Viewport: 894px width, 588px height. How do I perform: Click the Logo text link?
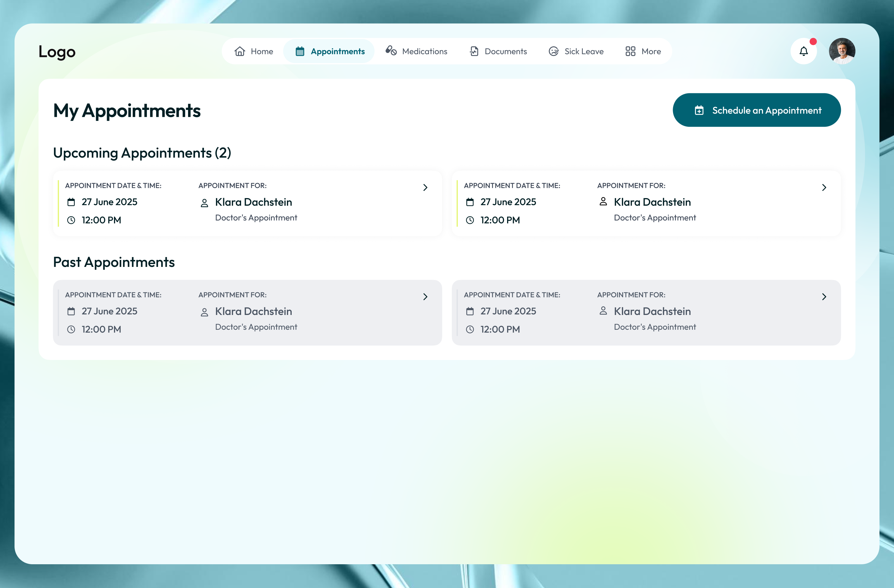pos(57,51)
